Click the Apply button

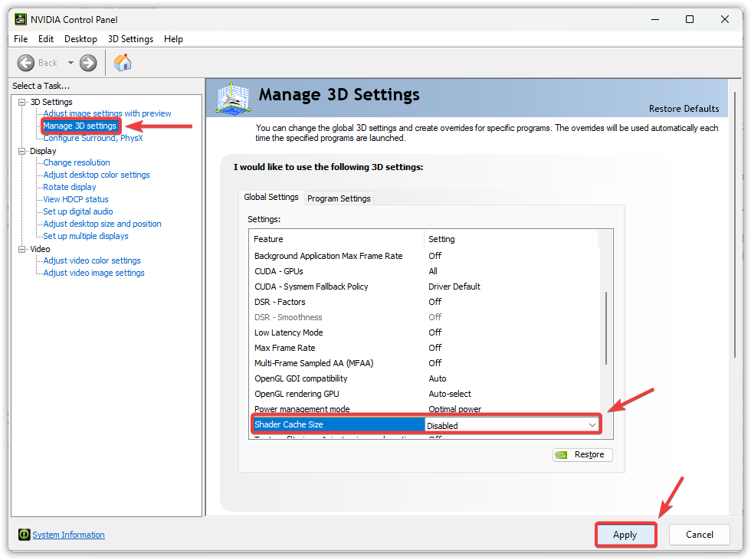(x=625, y=535)
